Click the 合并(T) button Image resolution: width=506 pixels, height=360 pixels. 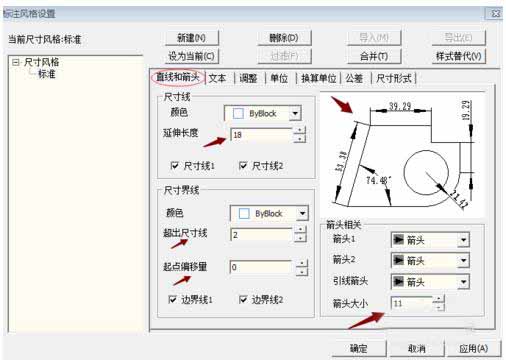pyautogui.click(x=374, y=56)
